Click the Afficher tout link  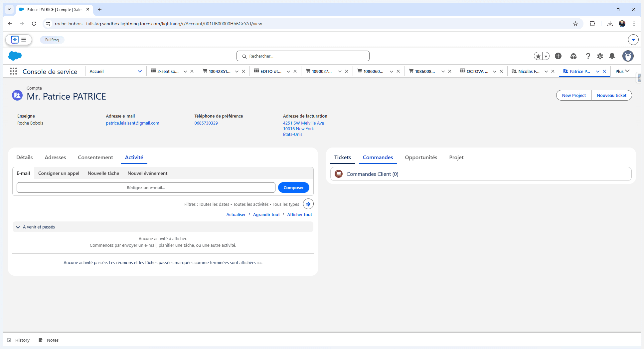pyautogui.click(x=299, y=214)
